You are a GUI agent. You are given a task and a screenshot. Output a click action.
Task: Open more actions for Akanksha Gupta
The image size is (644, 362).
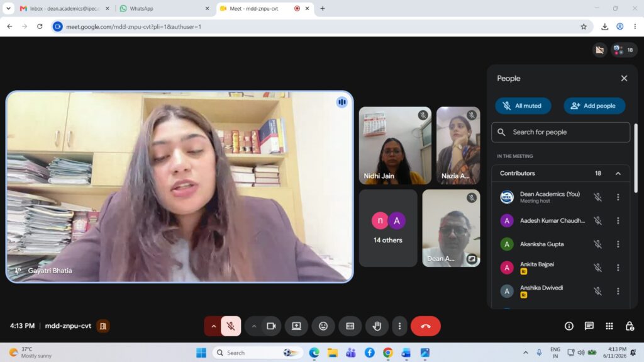pyautogui.click(x=618, y=244)
